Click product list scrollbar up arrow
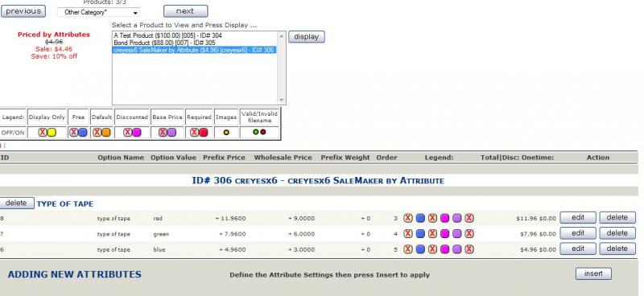The image size is (644, 296). pyautogui.click(x=281, y=36)
